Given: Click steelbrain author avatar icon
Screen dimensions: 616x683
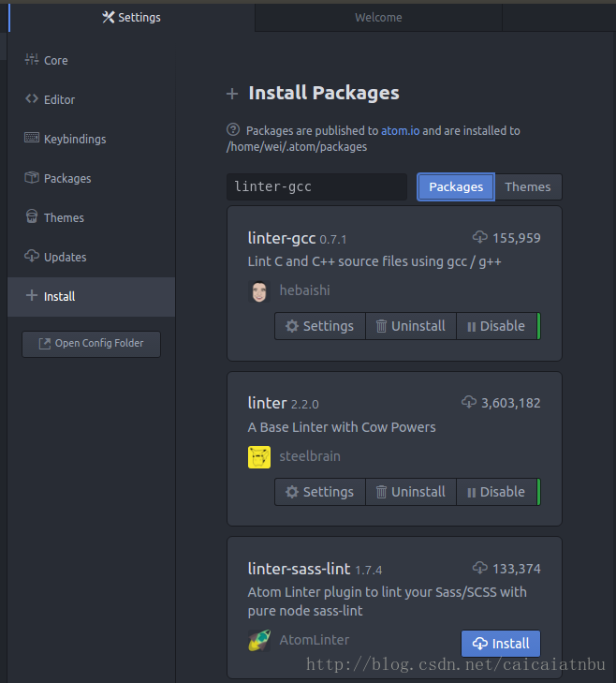Looking at the screenshot, I should point(259,457).
